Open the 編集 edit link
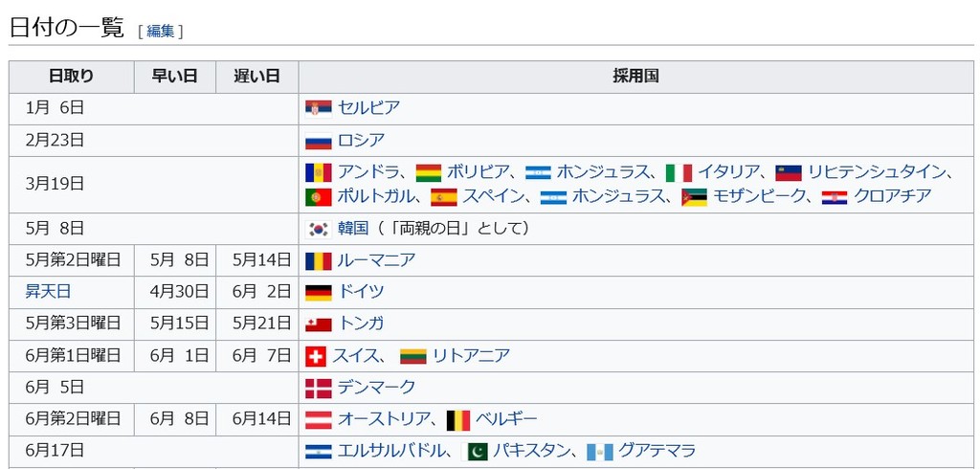 click(161, 32)
